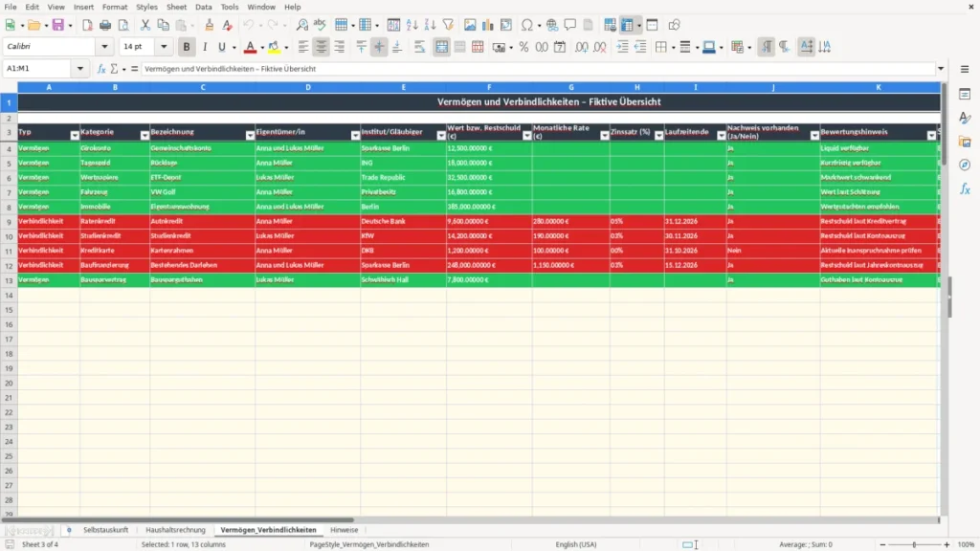Screen dimensions: 980x551
Task: Expand the font name dropdown
Action: [104, 46]
